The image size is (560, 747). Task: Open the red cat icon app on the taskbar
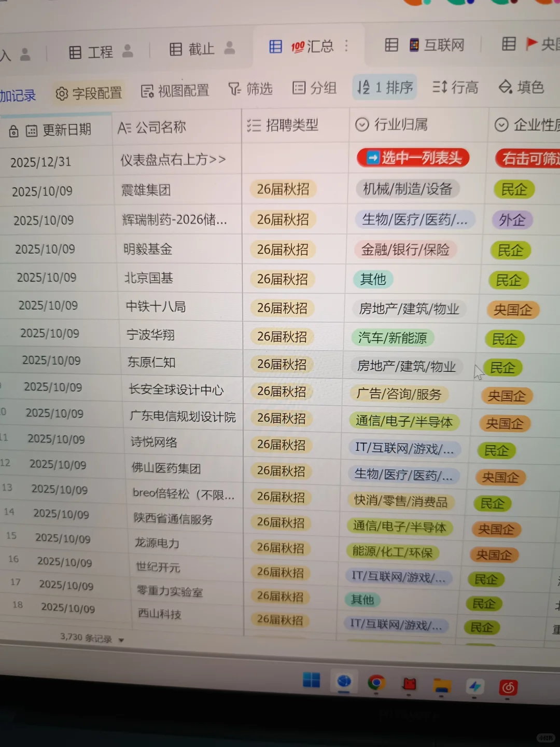pyautogui.click(x=409, y=684)
